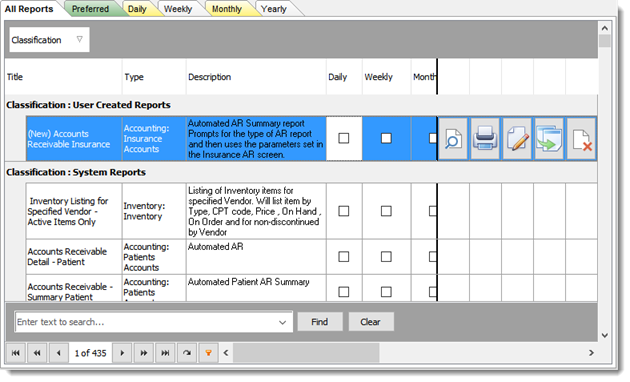Click the Clear button
The height and width of the screenshot is (382, 630).
tap(370, 322)
